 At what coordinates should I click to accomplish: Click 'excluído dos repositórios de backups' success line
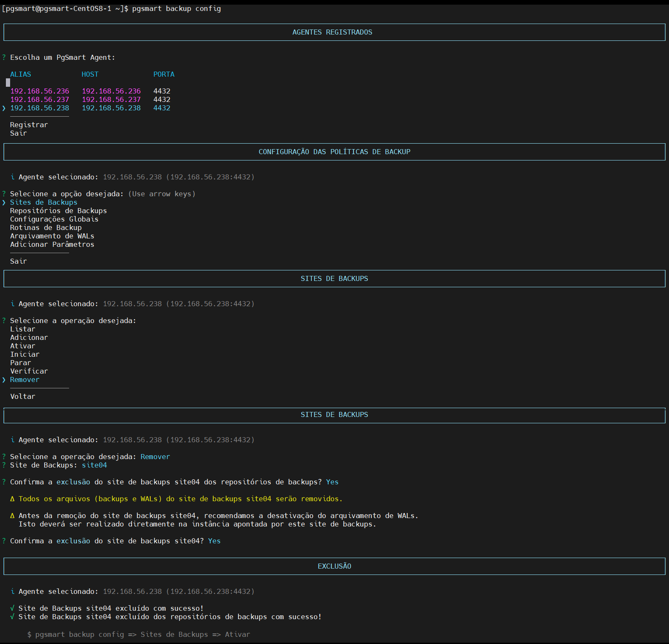click(x=166, y=617)
